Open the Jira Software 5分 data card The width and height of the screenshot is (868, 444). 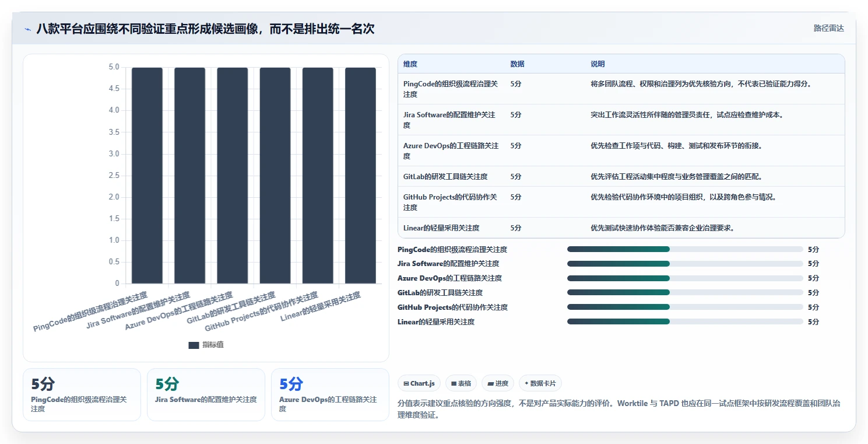pos(206,394)
